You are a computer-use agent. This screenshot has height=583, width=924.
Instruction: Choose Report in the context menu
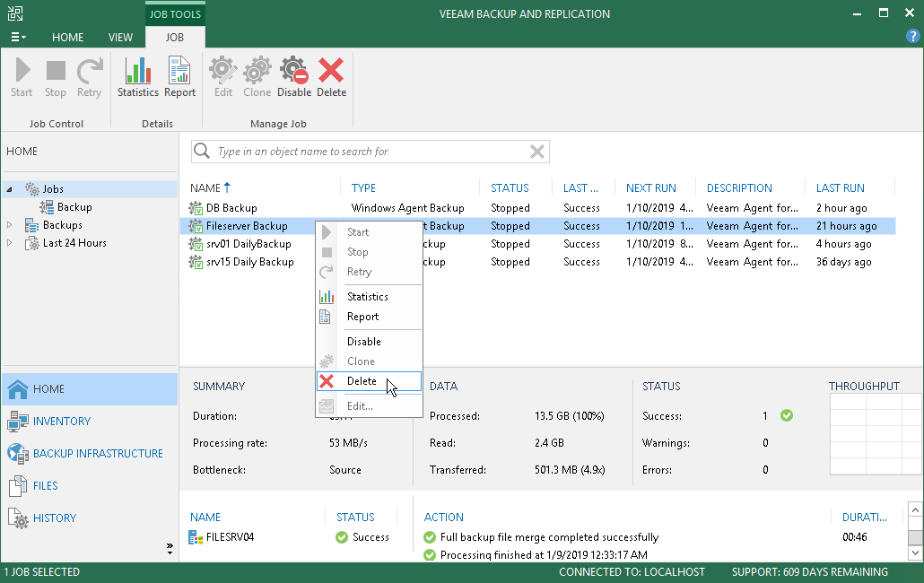click(370, 317)
